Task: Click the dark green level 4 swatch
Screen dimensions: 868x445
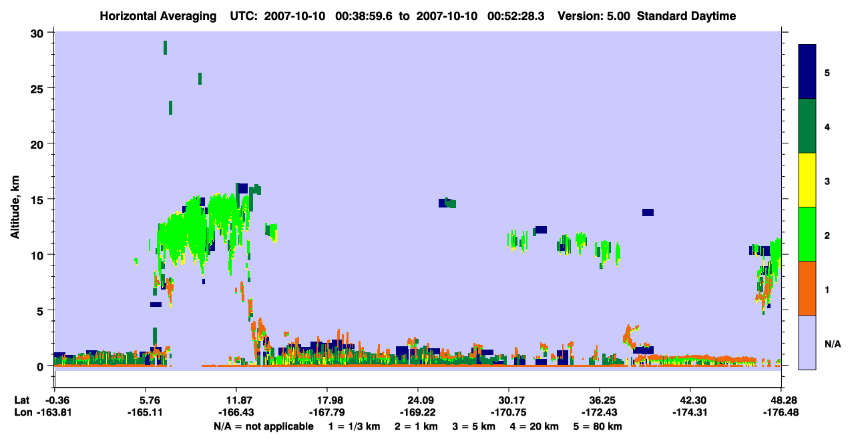Action: (807, 126)
